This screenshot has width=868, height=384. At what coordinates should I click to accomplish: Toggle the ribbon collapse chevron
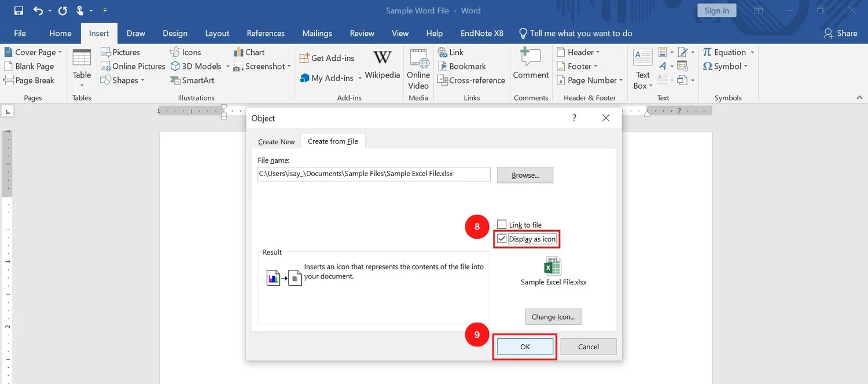click(x=859, y=97)
